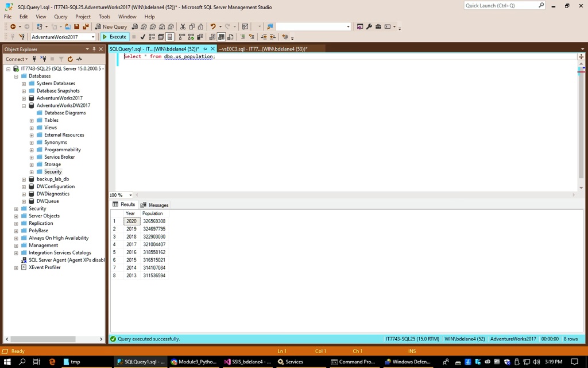
Task: Select the Programmability folder
Action: pyautogui.click(x=62, y=149)
